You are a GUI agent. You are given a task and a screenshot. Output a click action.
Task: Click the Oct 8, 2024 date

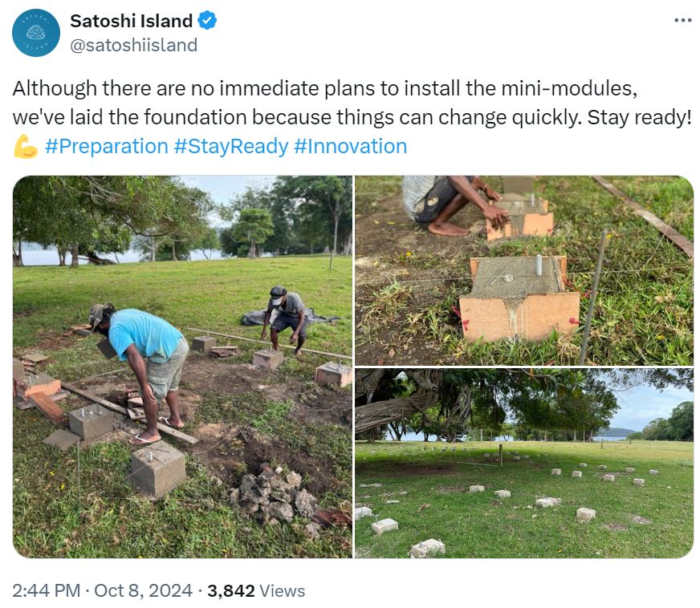coord(143,591)
